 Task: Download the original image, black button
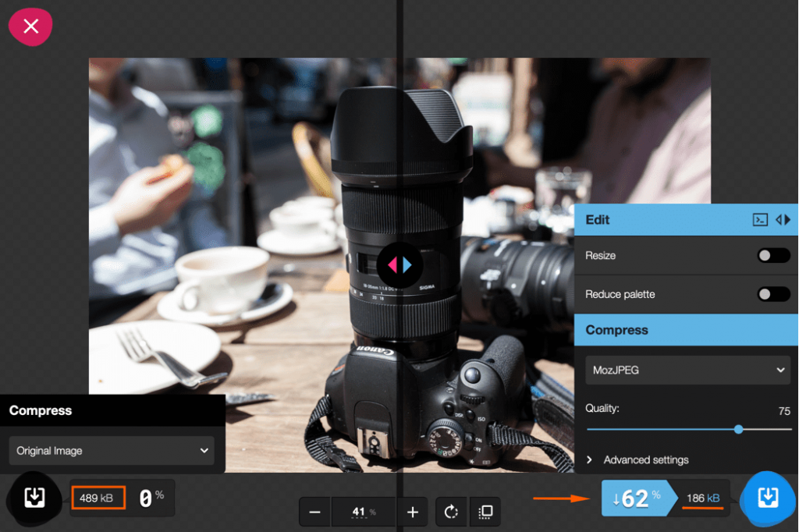click(34, 498)
